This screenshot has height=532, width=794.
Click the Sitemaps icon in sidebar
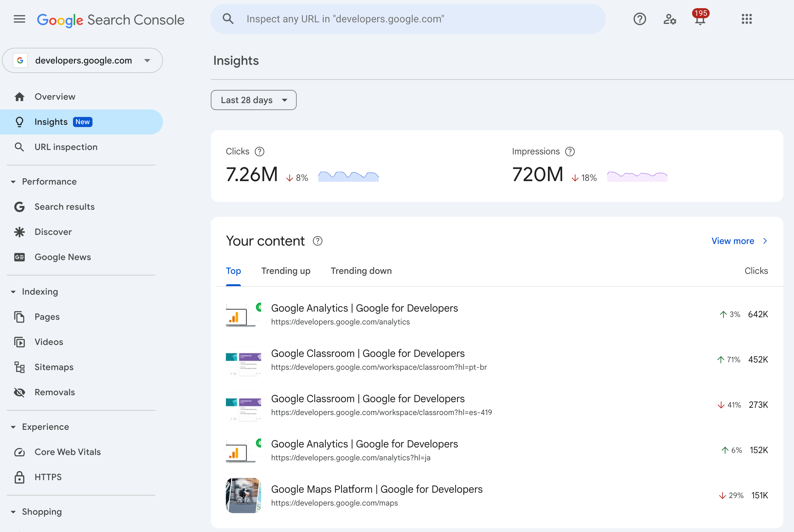(20, 367)
